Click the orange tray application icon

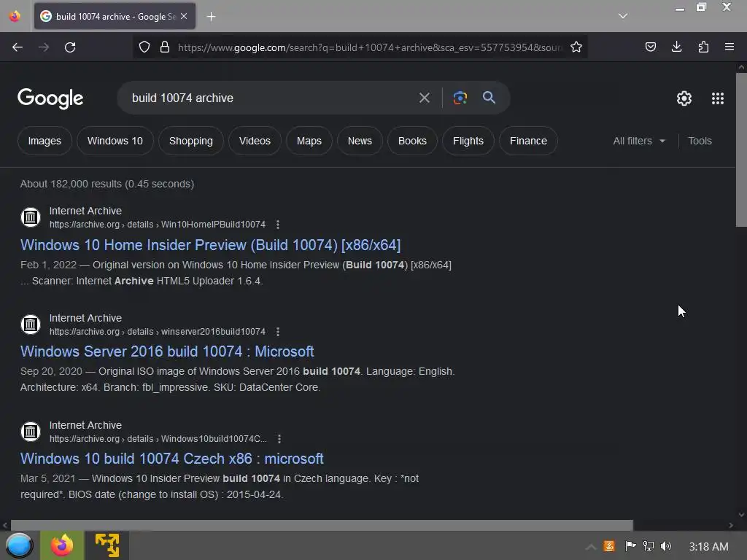(x=609, y=546)
